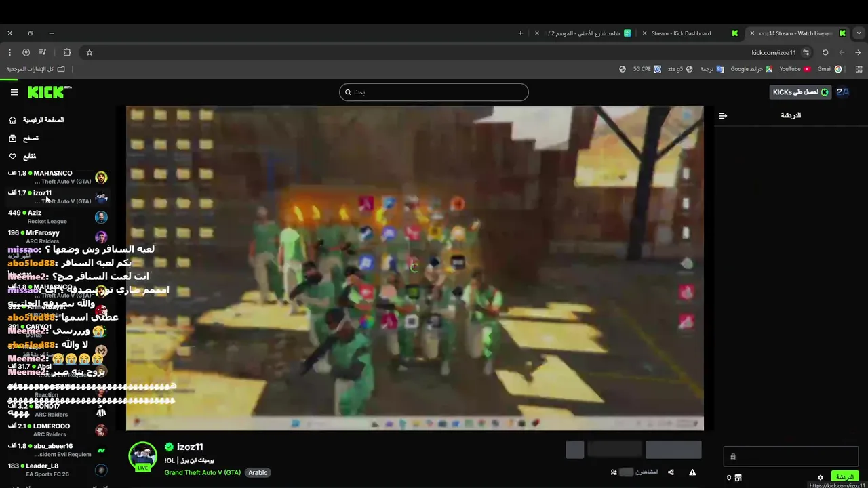Open the apps grid icon in bookmarks bar
Image resolution: width=868 pixels, height=488 pixels.
(x=859, y=69)
